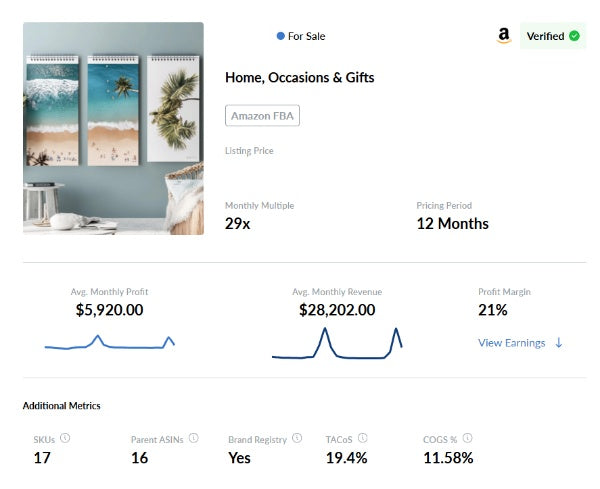The image size is (600, 489).
Task: Click the Avg. Monthly Profit sparkline chart
Action: point(110,343)
